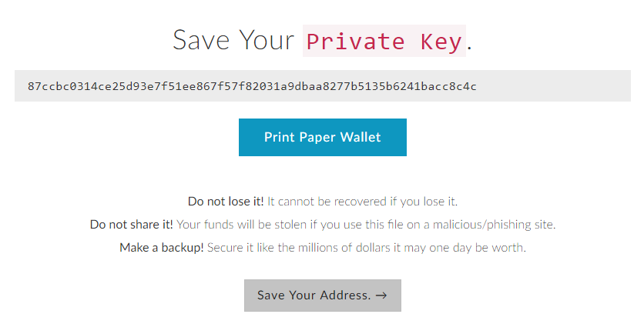The width and height of the screenshot is (644, 334).
Task: Click the "Save Your" heading text
Action: (x=233, y=40)
